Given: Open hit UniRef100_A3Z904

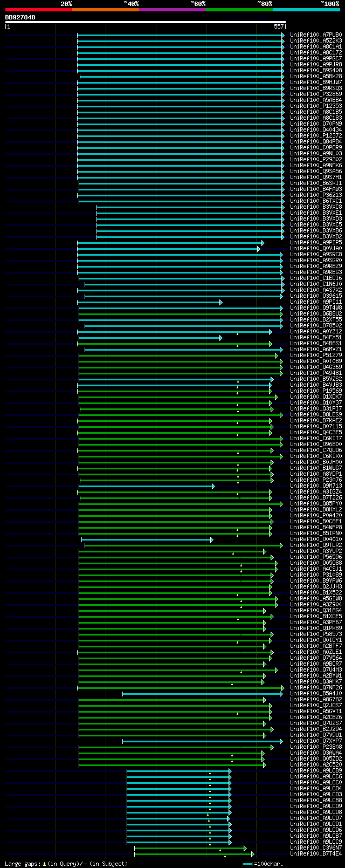Looking at the screenshot, I should click(x=316, y=605).
